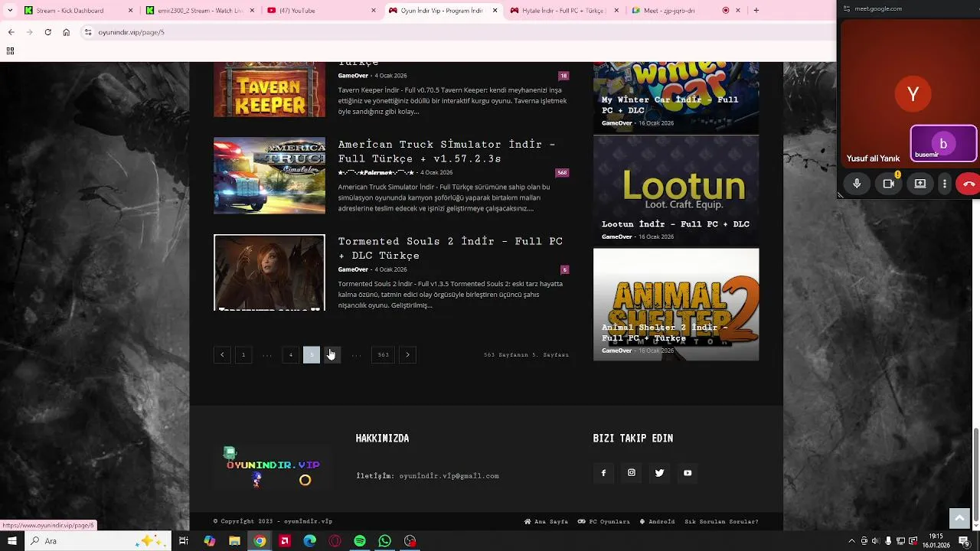Viewport: 980px width, 551px height.
Task: Open File Explorer from the taskbar
Action: [x=234, y=541]
